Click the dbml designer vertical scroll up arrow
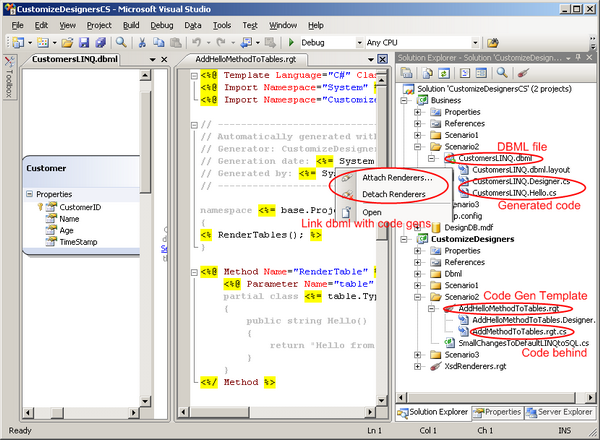The height and width of the screenshot is (440, 600). 145,75
